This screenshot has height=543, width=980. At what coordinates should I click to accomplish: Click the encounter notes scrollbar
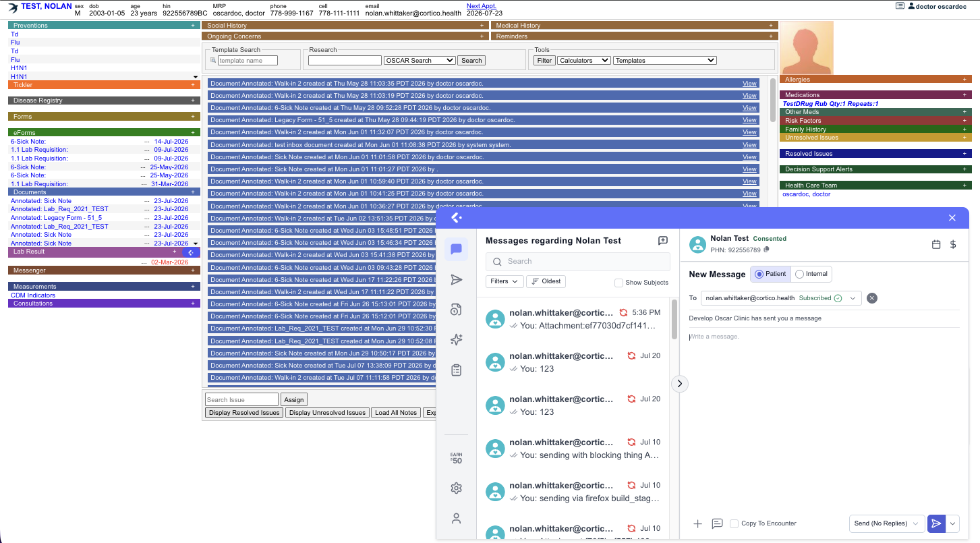773,101
